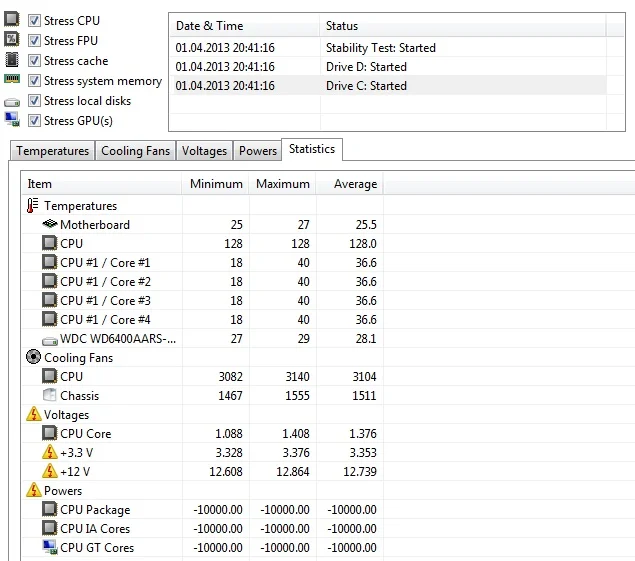This screenshot has width=635, height=561.
Task: Click the CPU IA Cores row label
Action: (x=95, y=529)
